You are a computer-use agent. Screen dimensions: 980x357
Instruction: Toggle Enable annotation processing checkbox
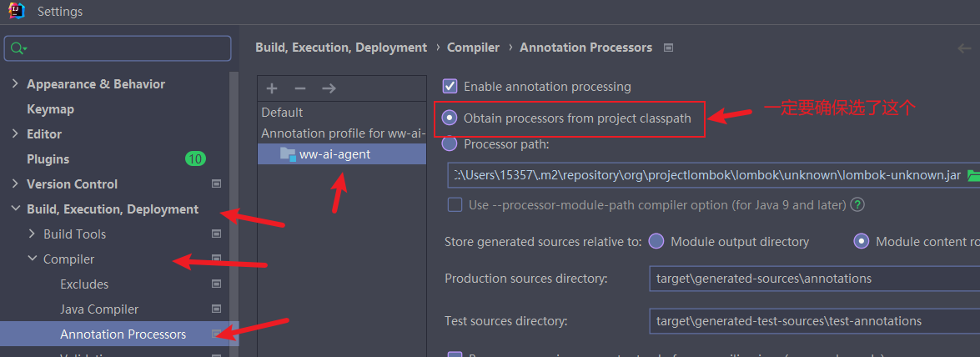(x=450, y=86)
